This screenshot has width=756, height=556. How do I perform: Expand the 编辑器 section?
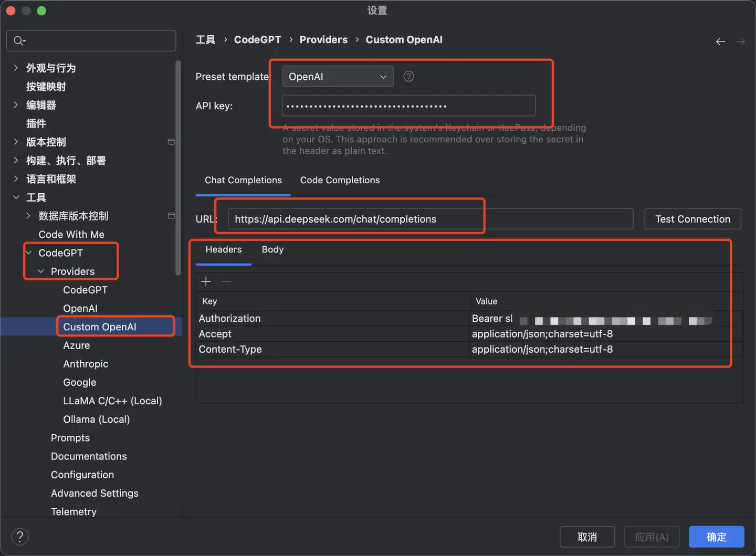16,105
